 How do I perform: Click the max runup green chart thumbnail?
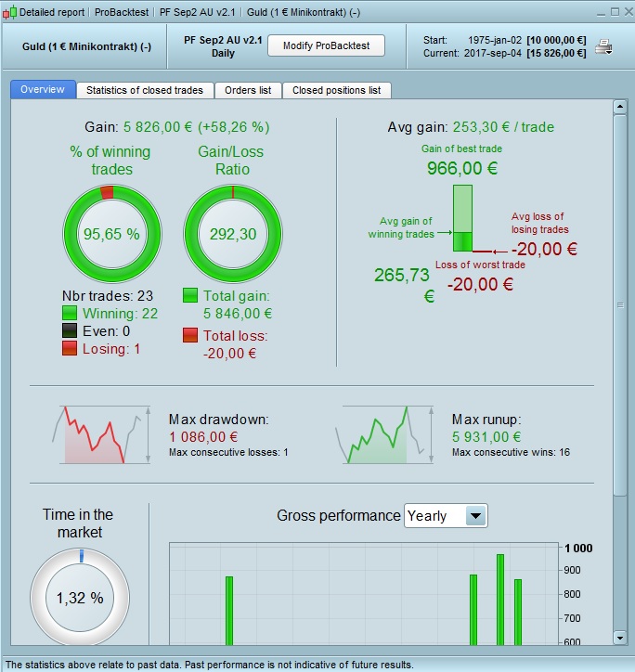pos(384,434)
